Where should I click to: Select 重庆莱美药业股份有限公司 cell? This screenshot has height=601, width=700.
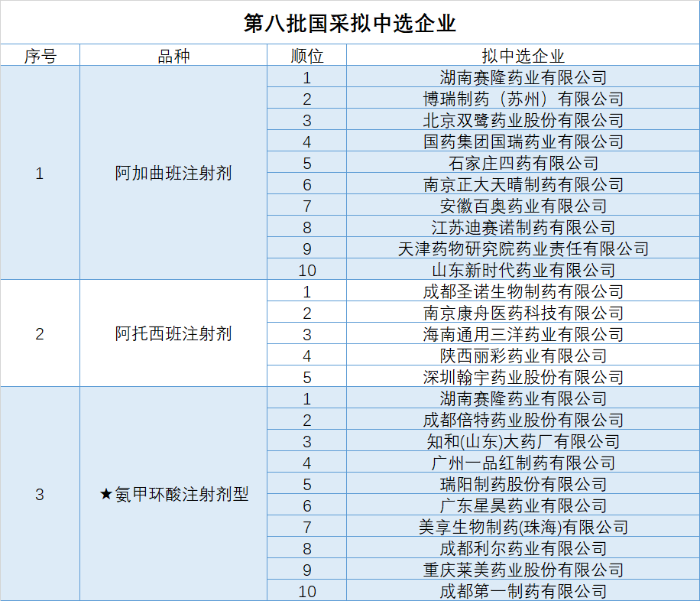(523, 570)
